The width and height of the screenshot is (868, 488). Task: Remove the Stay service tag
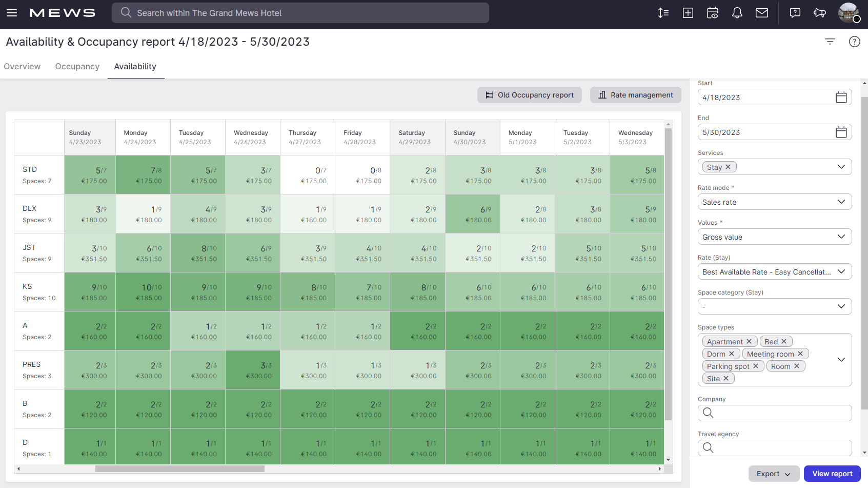coord(728,167)
